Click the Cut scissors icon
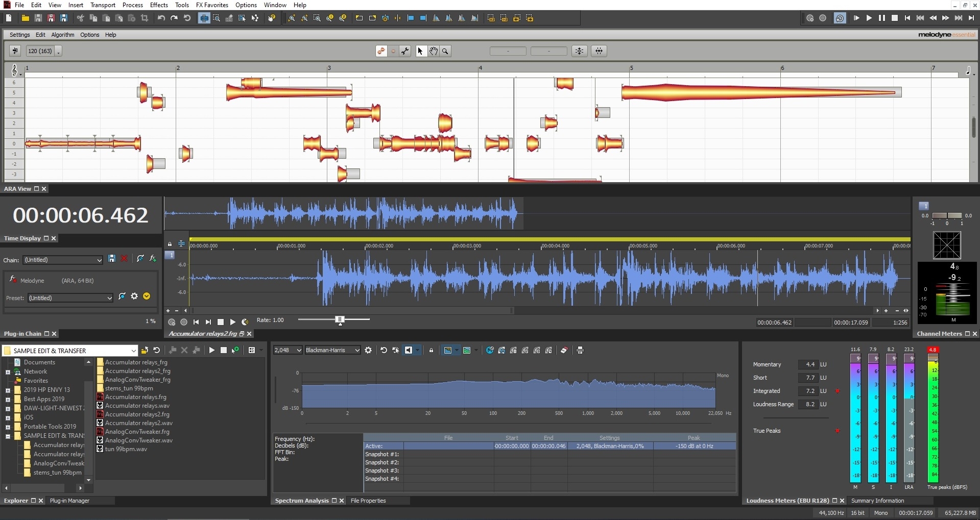Viewport: 980px width, 520px height. coord(80,18)
